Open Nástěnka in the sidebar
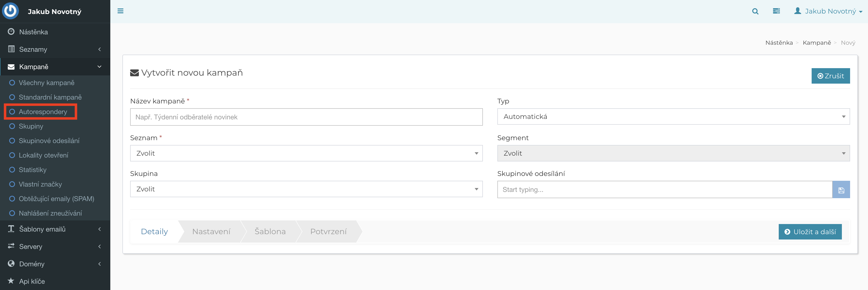868x290 pixels. click(x=55, y=32)
